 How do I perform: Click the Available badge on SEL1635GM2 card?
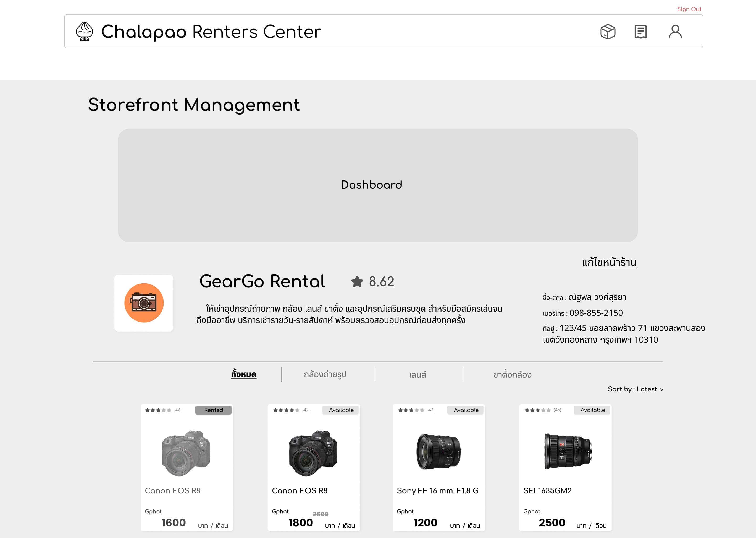click(592, 410)
